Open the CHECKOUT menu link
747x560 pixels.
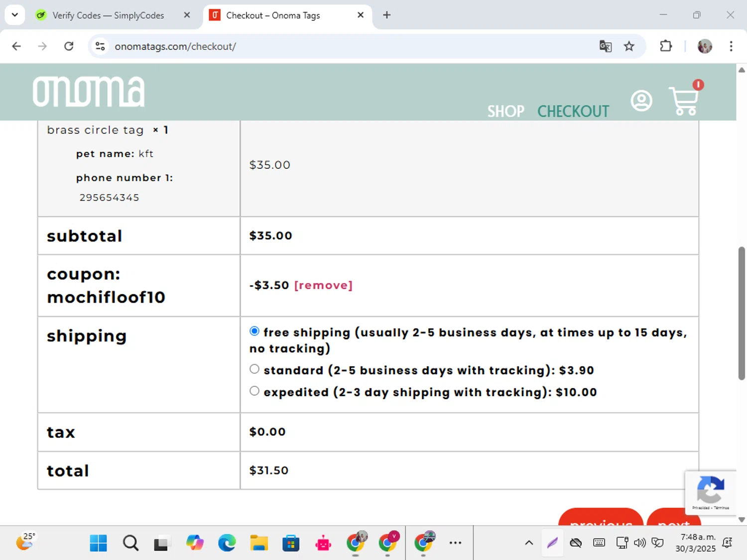click(573, 111)
